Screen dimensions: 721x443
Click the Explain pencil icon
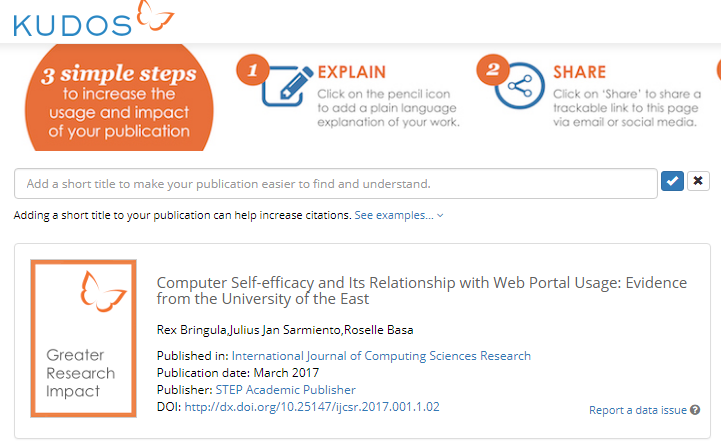coord(287,86)
